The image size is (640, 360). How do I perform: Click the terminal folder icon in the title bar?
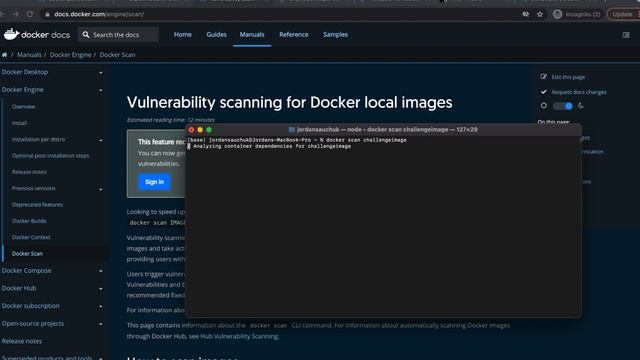(292, 129)
